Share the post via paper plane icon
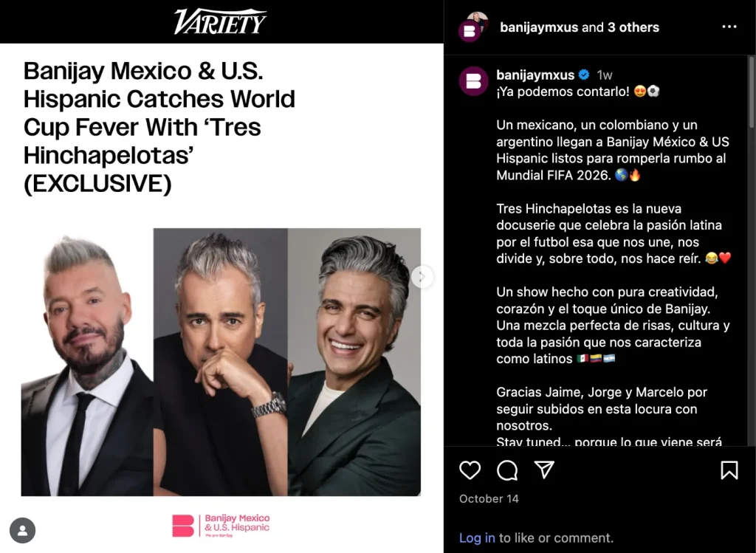The image size is (756, 553). click(x=544, y=470)
